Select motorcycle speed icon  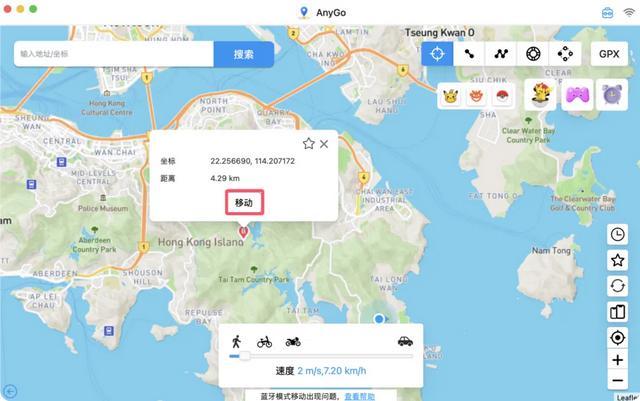tap(293, 341)
